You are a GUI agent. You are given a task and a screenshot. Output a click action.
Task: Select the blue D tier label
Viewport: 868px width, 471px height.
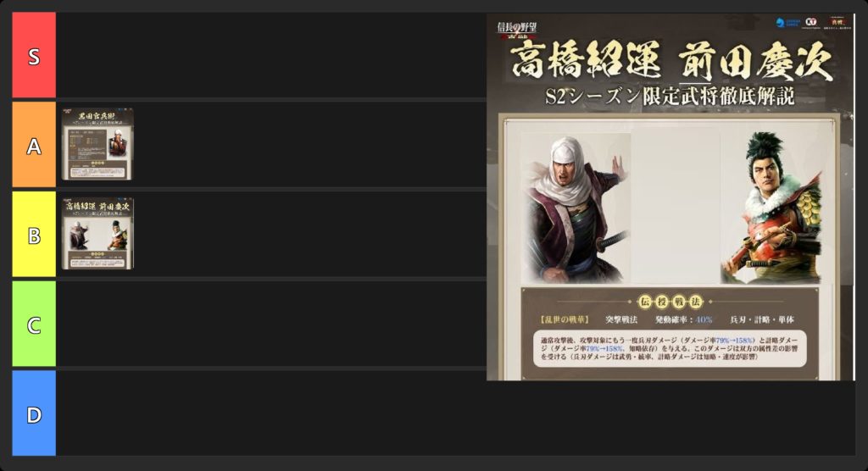pyautogui.click(x=34, y=413)
